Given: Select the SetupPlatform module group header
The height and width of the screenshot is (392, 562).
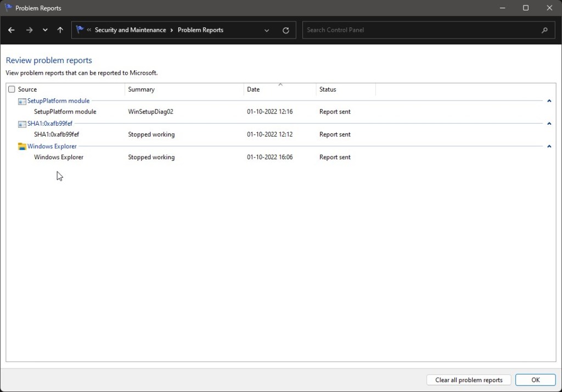Looking at the screenshot, I should coord(58,101).
